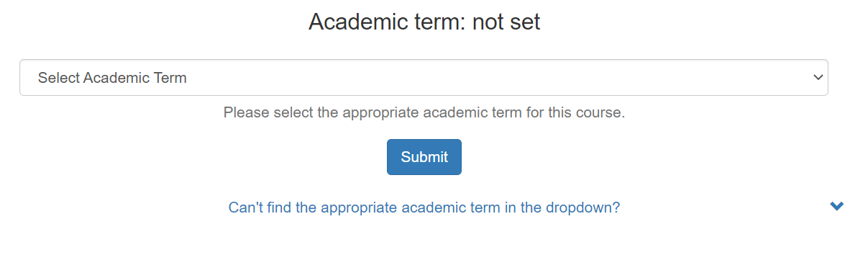Image resolution: width=868 pixels, height=268 pixels.
Task: Select the "Select Academic Term" placeholder text
Action: click(112, 78)
